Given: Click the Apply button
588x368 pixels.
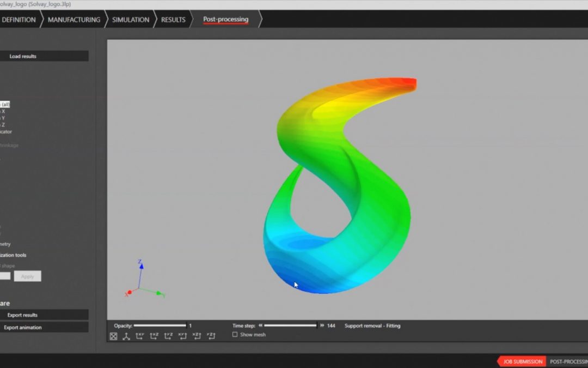Looking at the screenshot, I should (x=27, y=276).
